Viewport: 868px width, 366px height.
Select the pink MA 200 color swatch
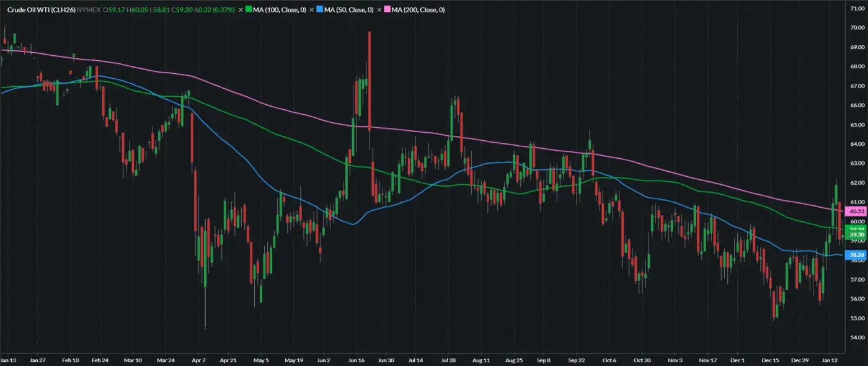tap(388, 10)
